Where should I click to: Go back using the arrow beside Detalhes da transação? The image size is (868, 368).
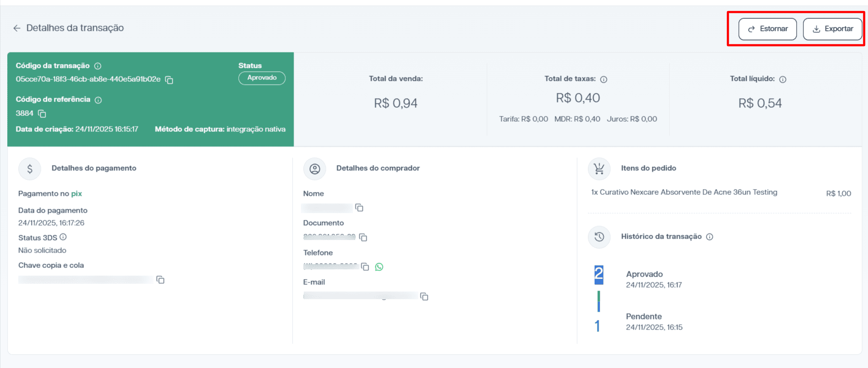pyautogui.click(x=17, y=28)
